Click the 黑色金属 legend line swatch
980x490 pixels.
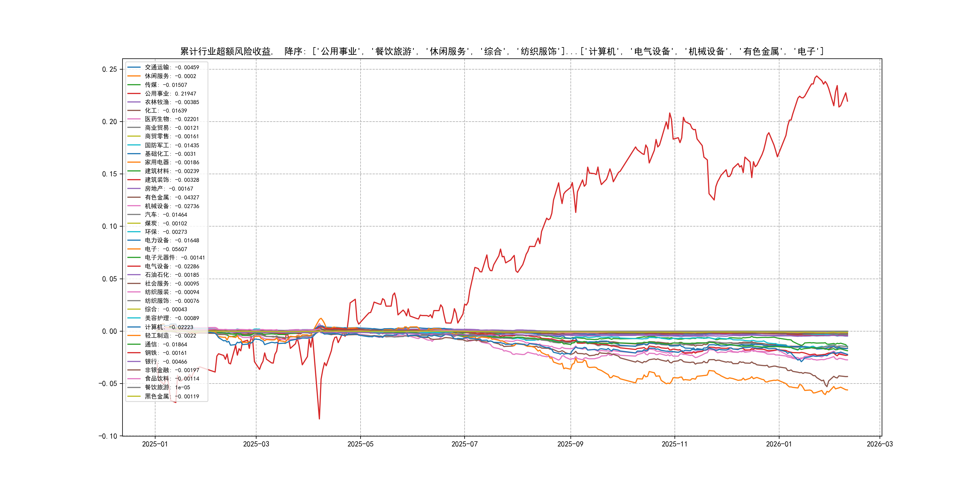(134, 397)
